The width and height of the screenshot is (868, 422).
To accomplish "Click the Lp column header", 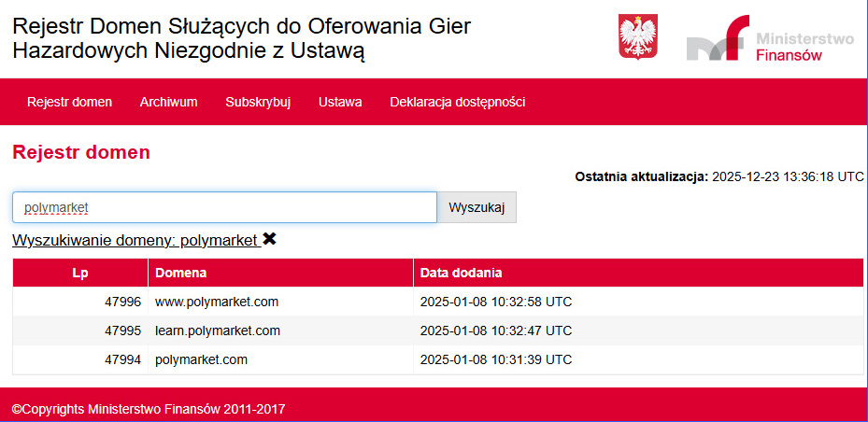I will tap(80, 273).
